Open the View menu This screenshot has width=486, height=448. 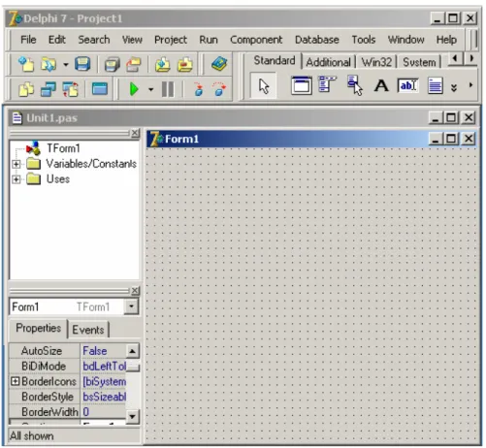coord(132,40)
